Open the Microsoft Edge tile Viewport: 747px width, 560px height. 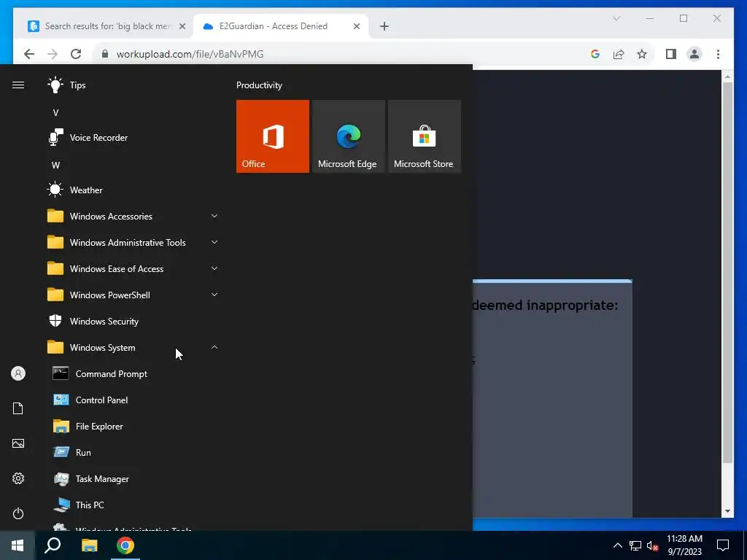pyautogui.click(x=348, y=136)
